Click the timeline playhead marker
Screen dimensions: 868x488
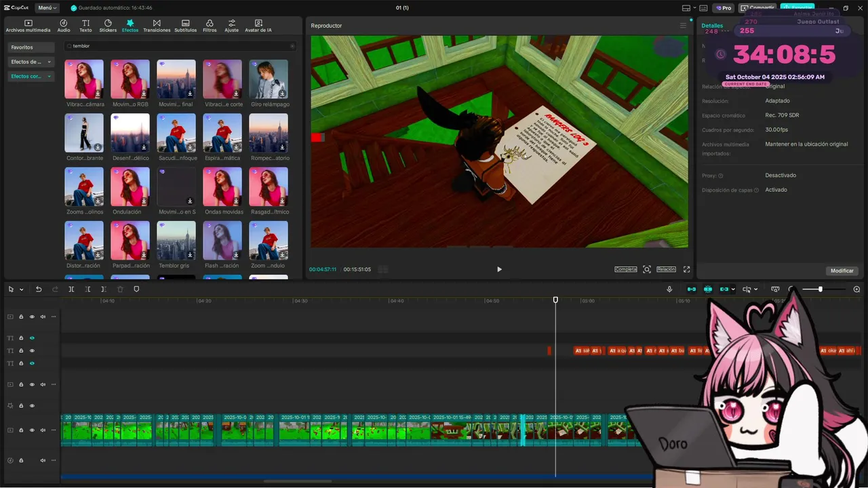coord(555,300)
